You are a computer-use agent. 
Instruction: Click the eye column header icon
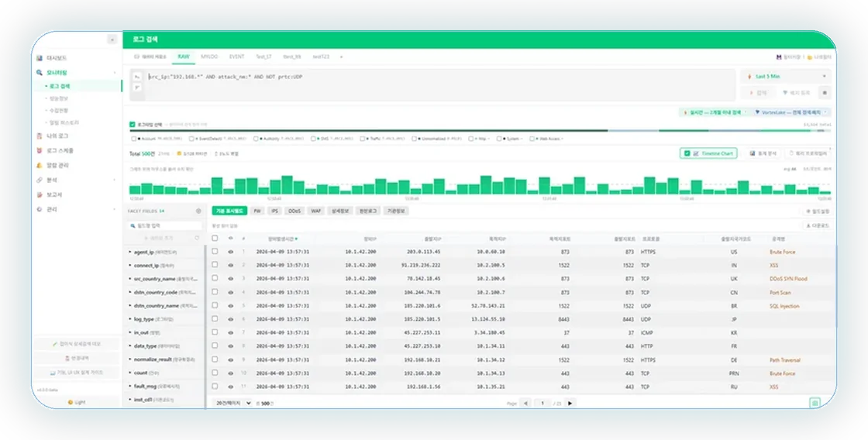pyautogui.click(x=230, y=239)
